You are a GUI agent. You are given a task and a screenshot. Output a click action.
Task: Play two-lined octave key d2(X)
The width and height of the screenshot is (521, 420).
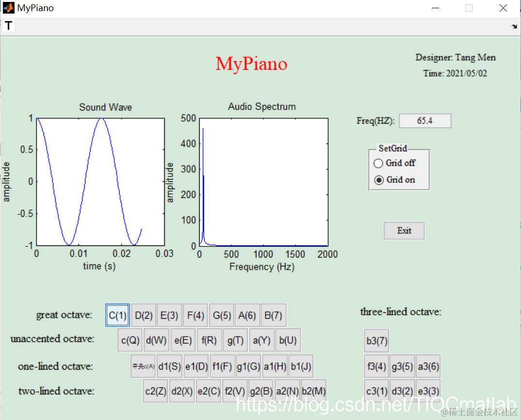point(182,391)
